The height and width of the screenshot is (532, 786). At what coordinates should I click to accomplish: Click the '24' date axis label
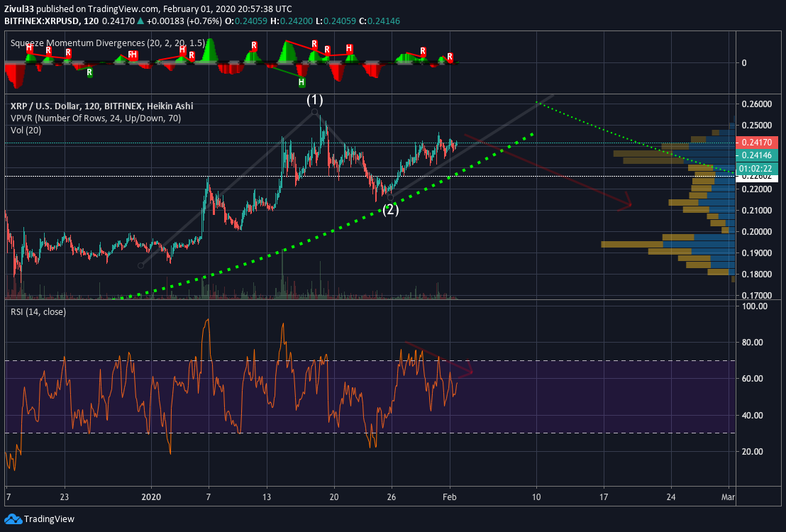pos(670,497)
